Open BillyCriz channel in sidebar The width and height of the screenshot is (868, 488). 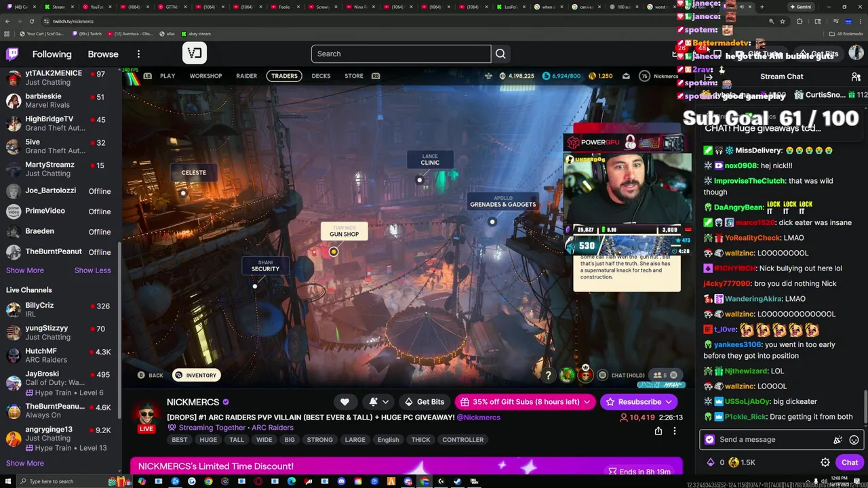[x=60, y=310]
